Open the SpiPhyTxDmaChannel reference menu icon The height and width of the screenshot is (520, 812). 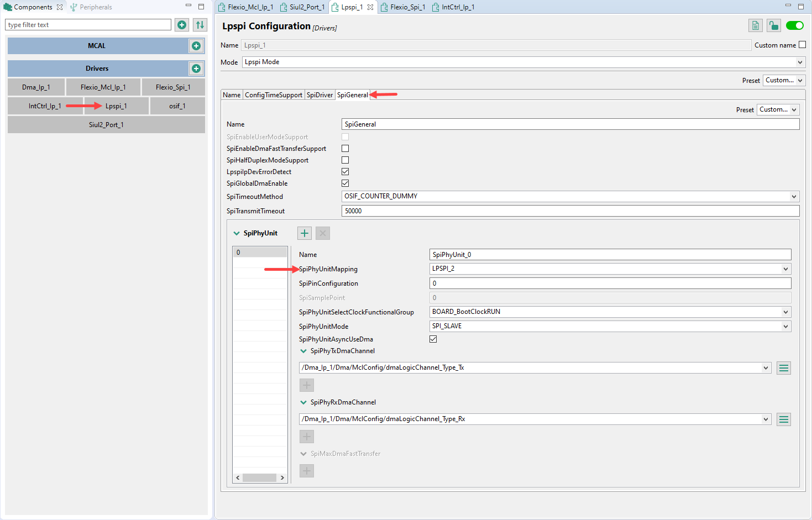(783, 367)
